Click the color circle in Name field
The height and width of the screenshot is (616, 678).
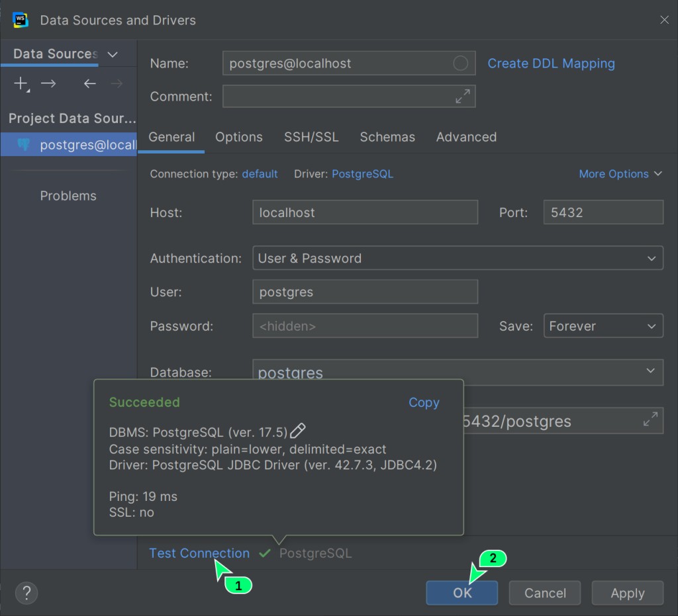[460, 64]
